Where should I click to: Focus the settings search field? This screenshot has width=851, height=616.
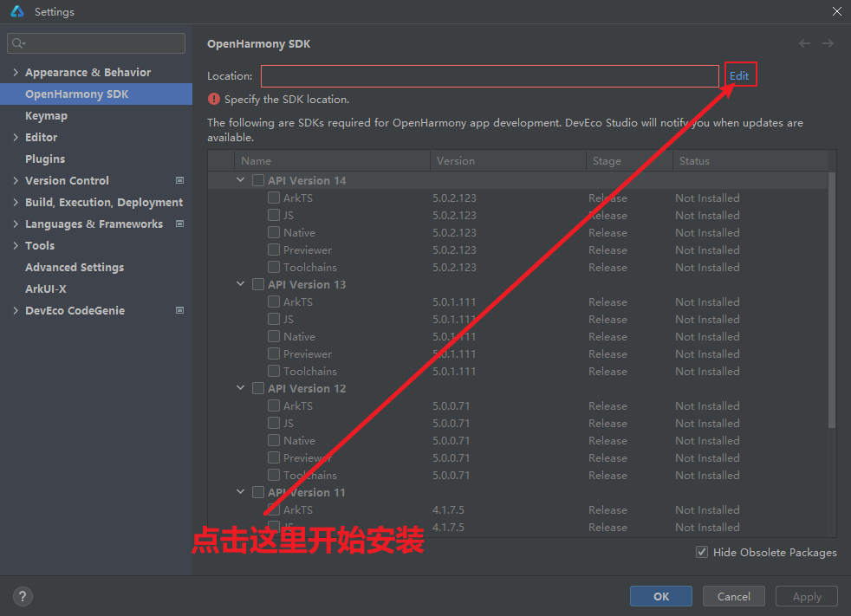click(x=96, y=43)
